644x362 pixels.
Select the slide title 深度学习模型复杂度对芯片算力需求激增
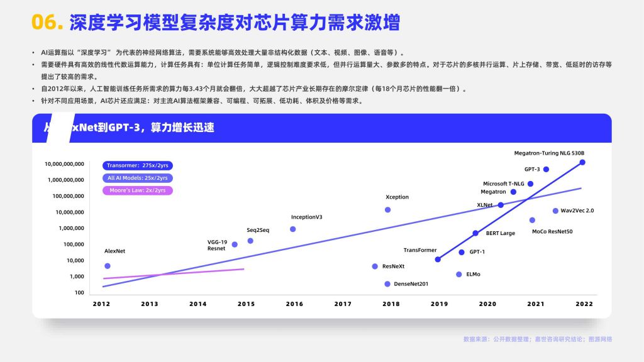pyautogui.click(x=235, y=22)
